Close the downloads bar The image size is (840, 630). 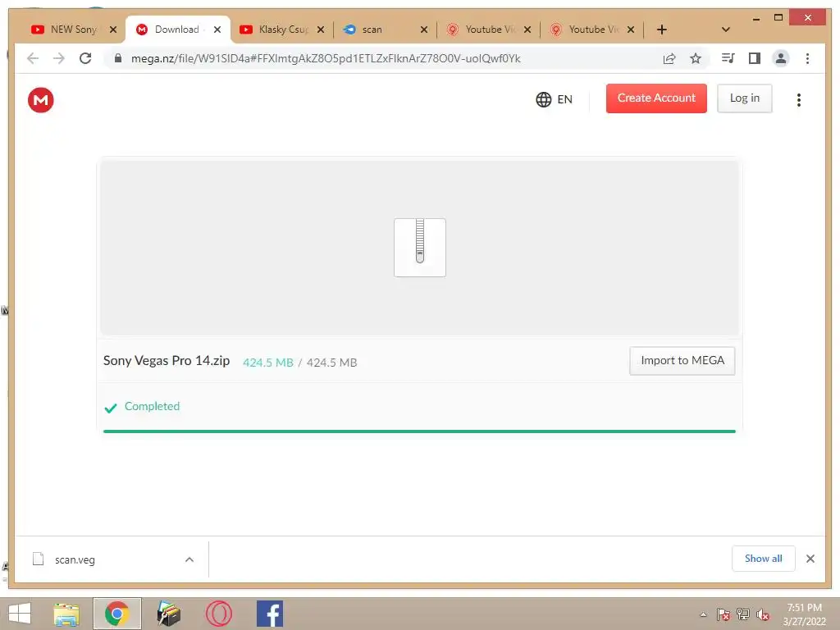pos(810,559)
